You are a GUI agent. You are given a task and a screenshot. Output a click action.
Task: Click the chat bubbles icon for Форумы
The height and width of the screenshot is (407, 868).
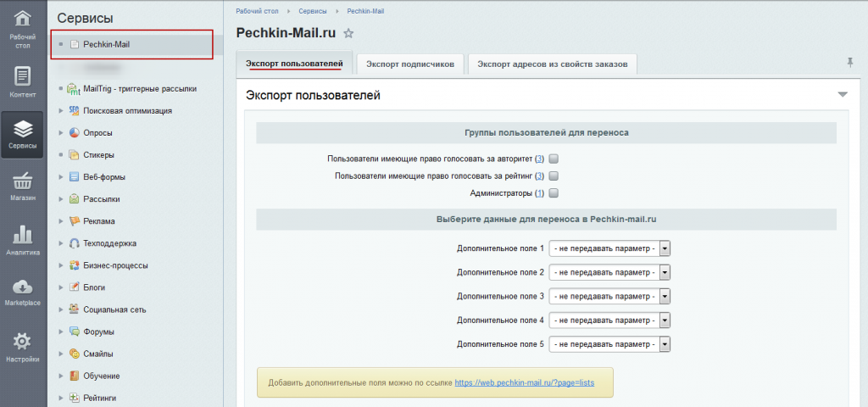tap(75, 332)
